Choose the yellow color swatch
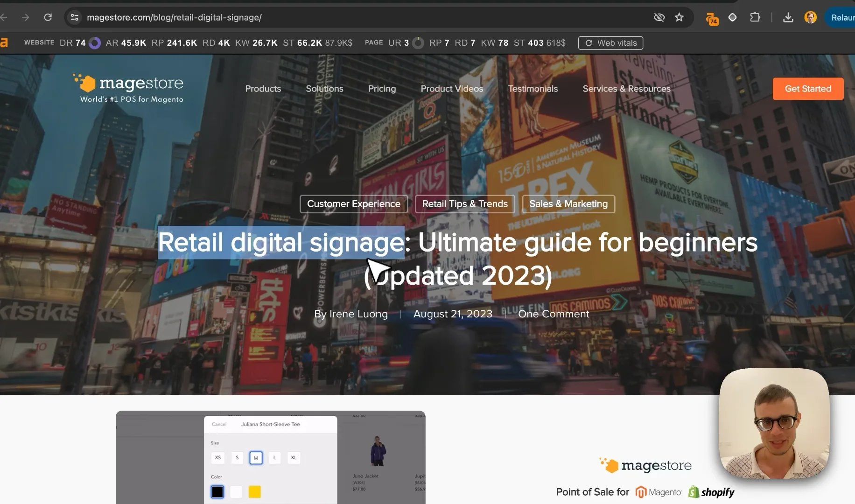This screenshot has width=855, height=504. click(255, 492)
